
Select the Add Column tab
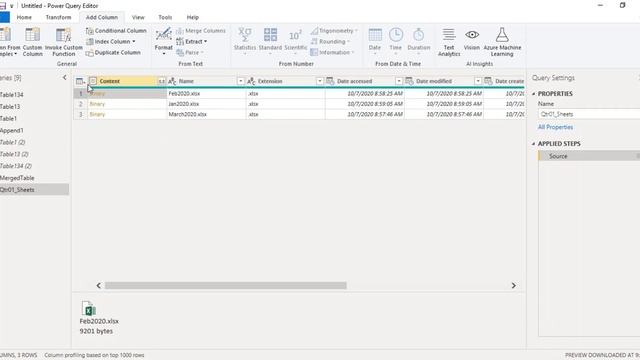pos(102,17)
